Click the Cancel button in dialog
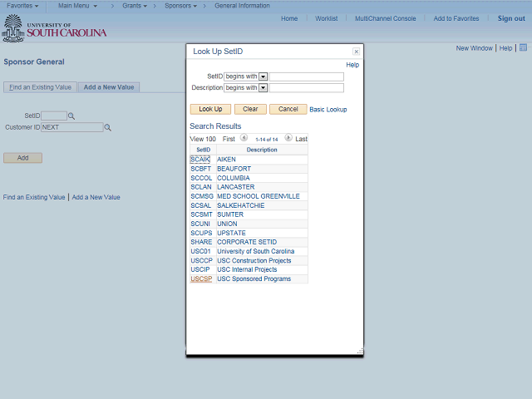 (x=288, y=109)
